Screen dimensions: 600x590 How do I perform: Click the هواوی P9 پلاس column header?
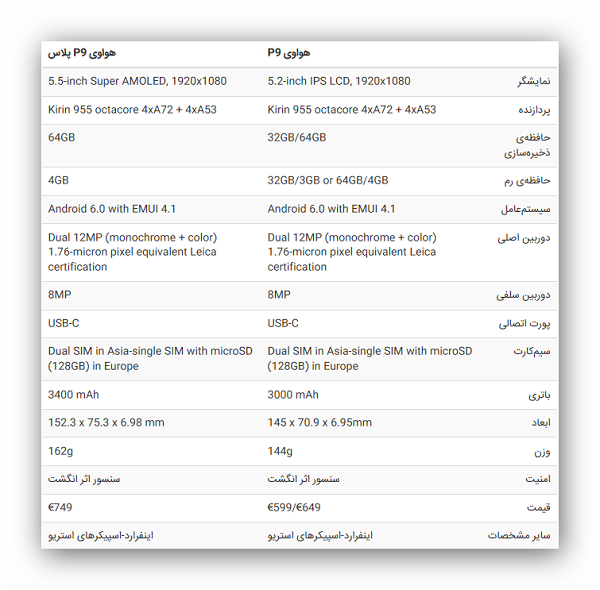(82, 53)
